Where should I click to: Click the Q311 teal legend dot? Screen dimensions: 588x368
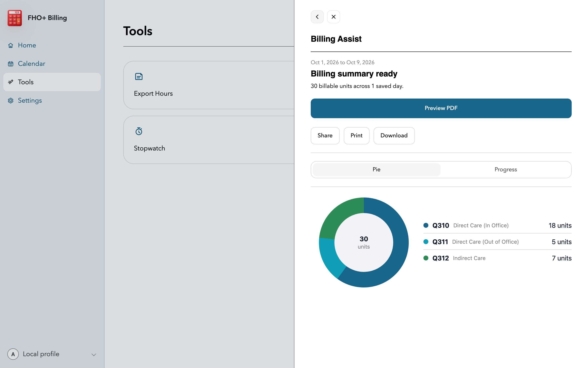[426, 241]
